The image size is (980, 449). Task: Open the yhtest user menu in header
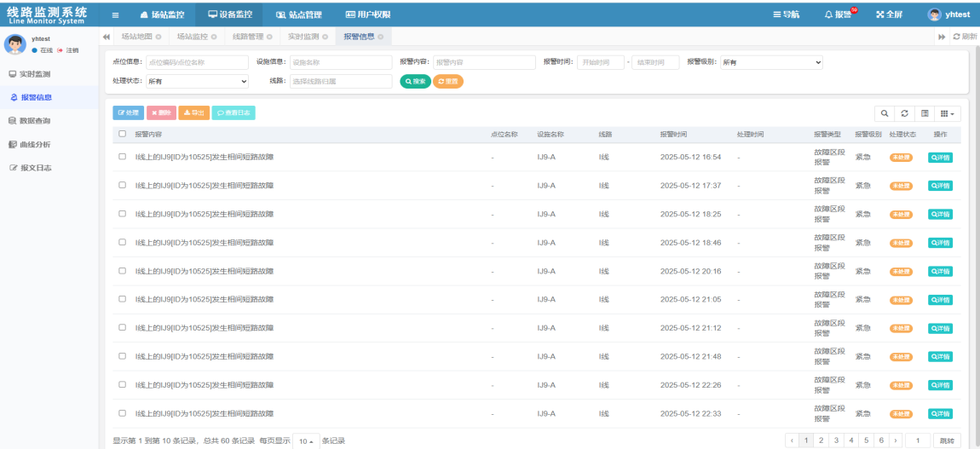point(948,14)
